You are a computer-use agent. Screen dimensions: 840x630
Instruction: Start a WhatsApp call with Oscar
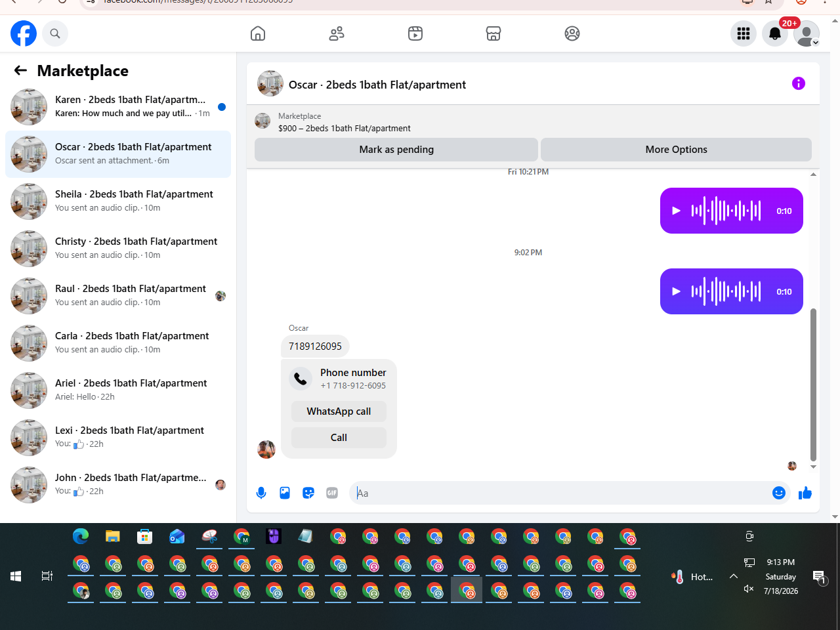click(339, 411)
